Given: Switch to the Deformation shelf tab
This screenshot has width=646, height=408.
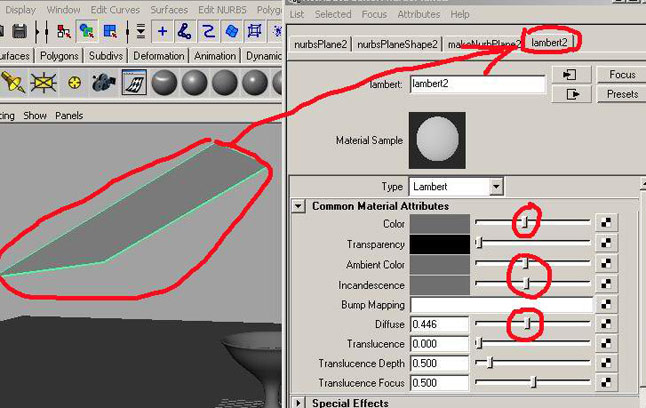Looking at the screenshot, I should click(x=159, y=56).
